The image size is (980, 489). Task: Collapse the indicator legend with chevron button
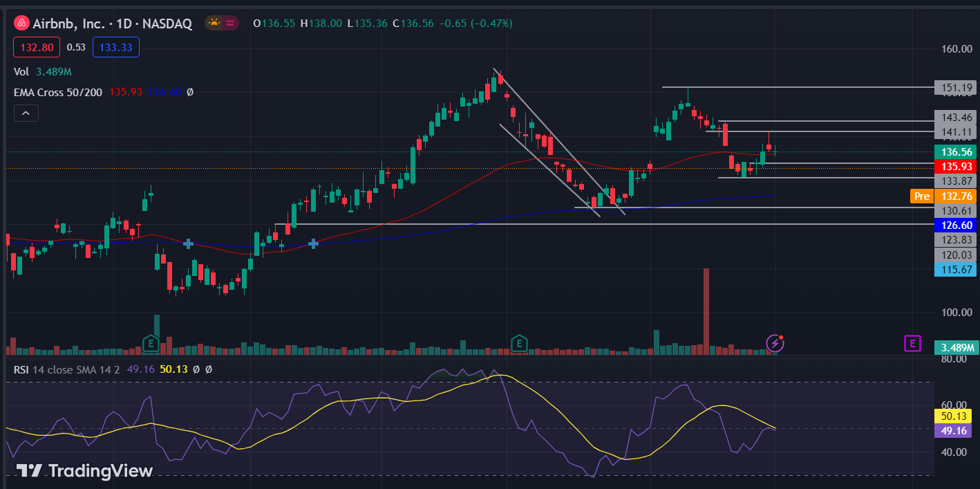click(x=26, y=113)
